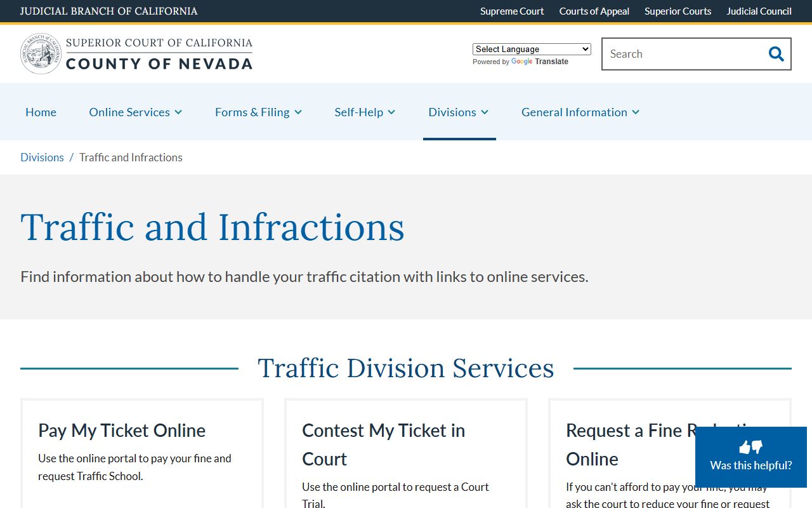Click the Traffic and Infractions page heading
This screenshot has height=508, width=812.
[213, 227]
